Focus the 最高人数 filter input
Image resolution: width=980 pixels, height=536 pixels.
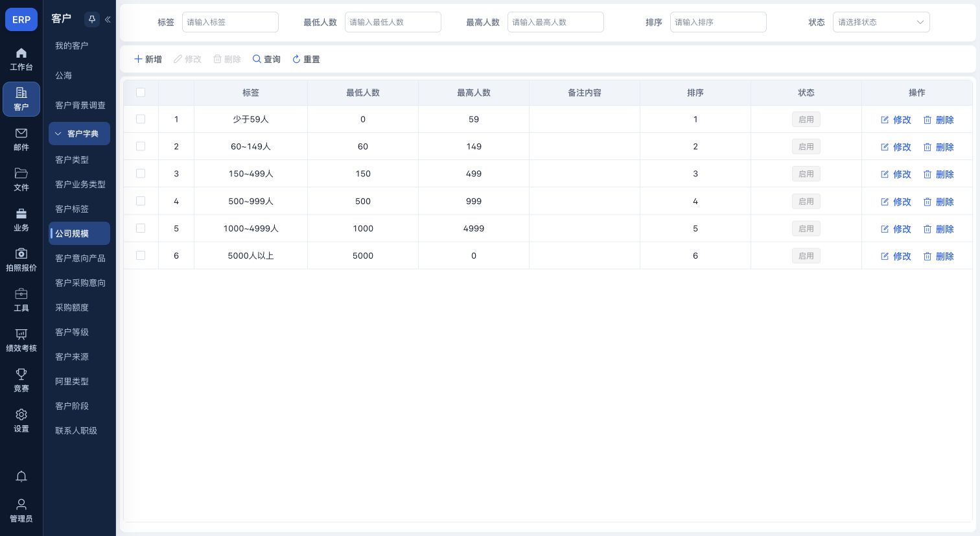pyautogui.click(x=555, y=22)
